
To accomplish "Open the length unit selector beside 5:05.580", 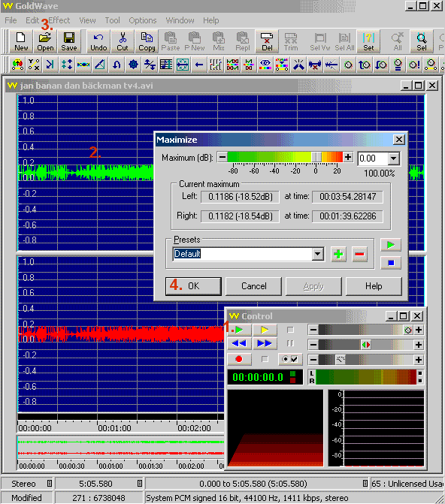I will tap(139, 484).
